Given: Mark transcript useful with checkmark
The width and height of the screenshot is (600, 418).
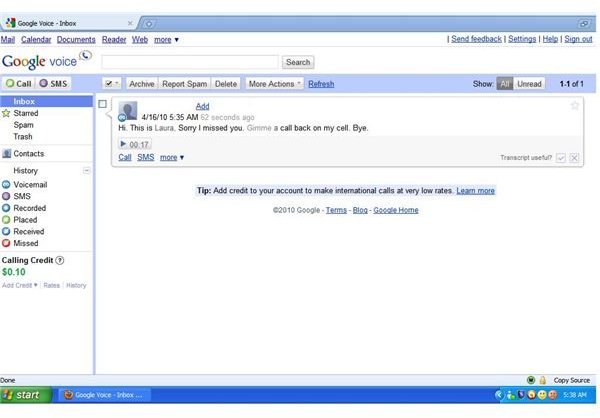Looking at the screenshot, I should 561,158.
